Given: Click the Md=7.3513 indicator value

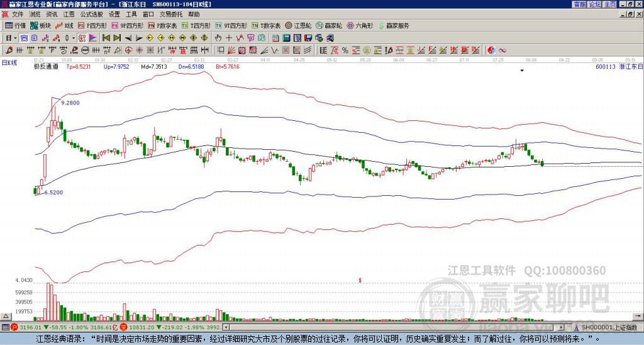Looking at the screenshot, I should pyautogui.click(x=154, y=66).
